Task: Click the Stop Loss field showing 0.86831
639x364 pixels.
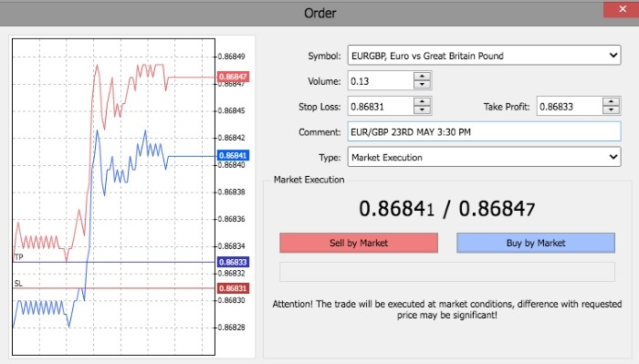Action: tap(381, 106)
